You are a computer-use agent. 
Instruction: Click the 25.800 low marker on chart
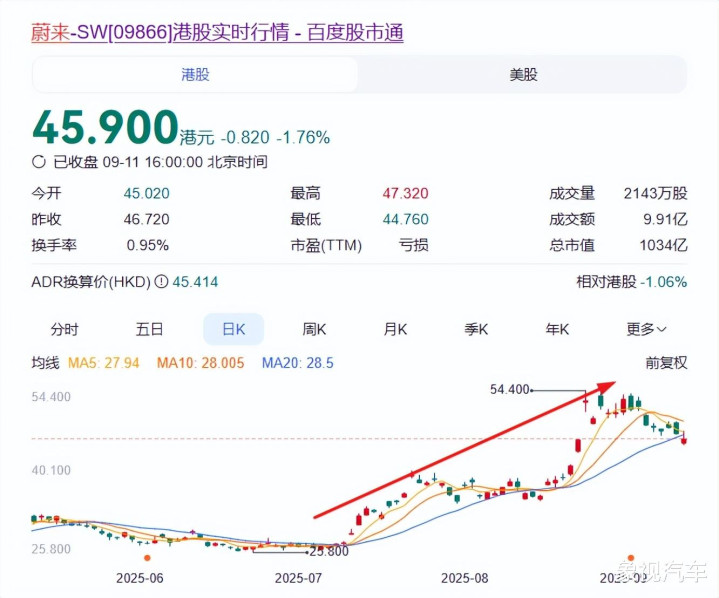(x=329, y=552)
